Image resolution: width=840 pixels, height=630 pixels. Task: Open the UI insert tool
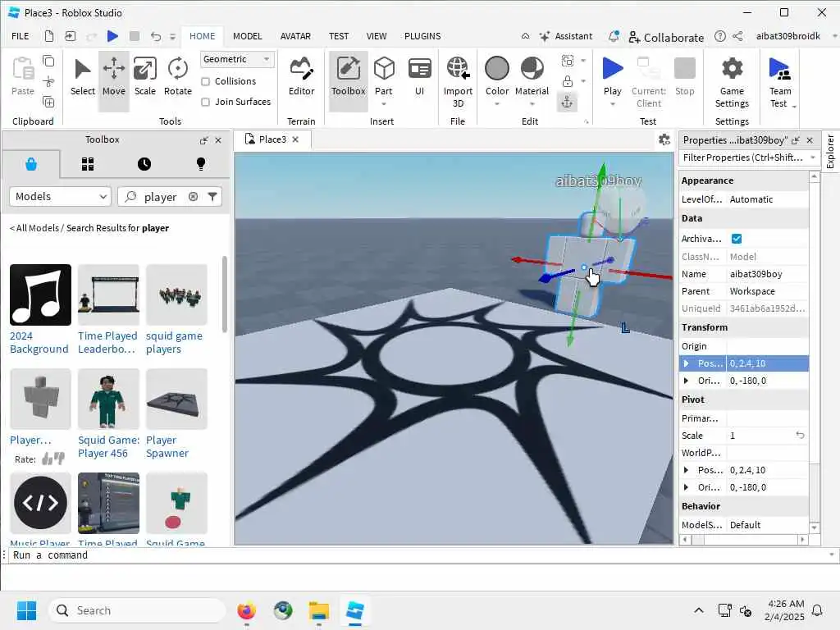(419, 78)
